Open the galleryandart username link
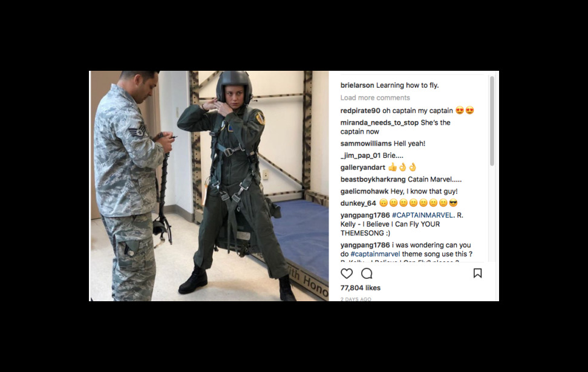Screen dimensions: 588x372 tap(362, 168)
